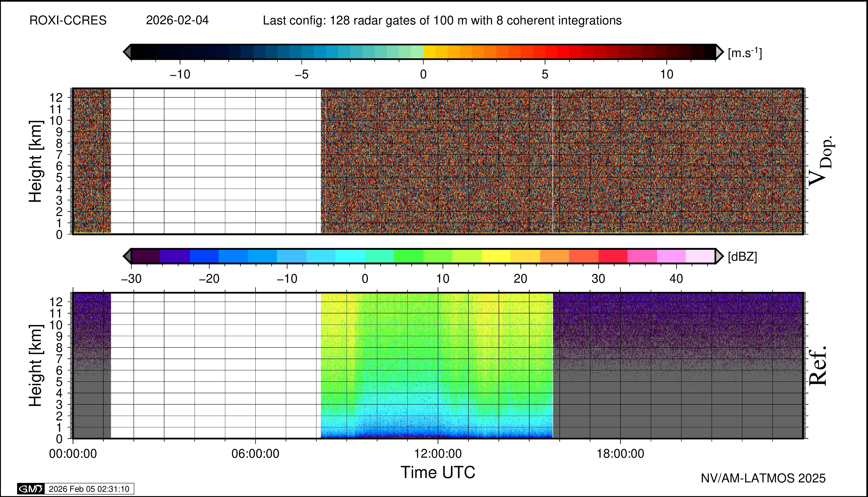The height and width of the screenshot is (497, 868).
Task: Click the yellow swatch on velocity colorbar
Action: point(430,52)
